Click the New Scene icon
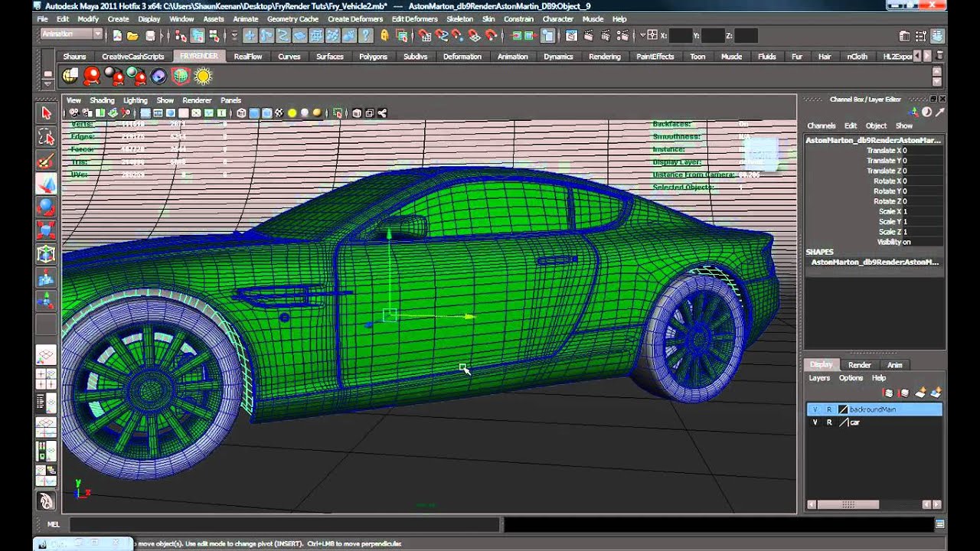Viewport: 980px width, 551px height. 117,35
